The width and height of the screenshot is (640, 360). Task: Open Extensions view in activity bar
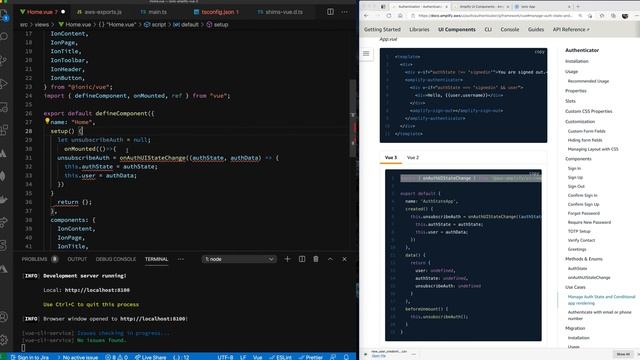(x=4, y=131)
